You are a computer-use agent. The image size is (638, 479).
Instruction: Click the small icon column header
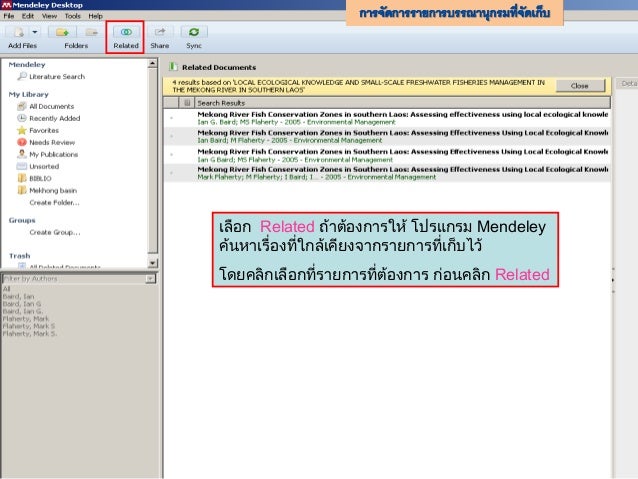[x=187, y=103]
